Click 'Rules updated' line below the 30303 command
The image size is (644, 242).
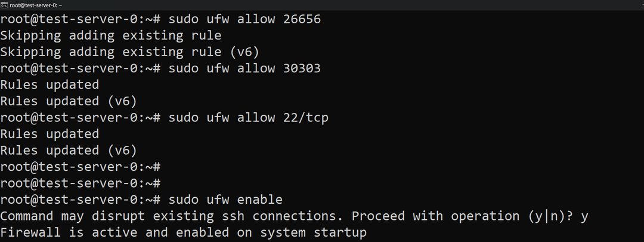tap(49, 84)
